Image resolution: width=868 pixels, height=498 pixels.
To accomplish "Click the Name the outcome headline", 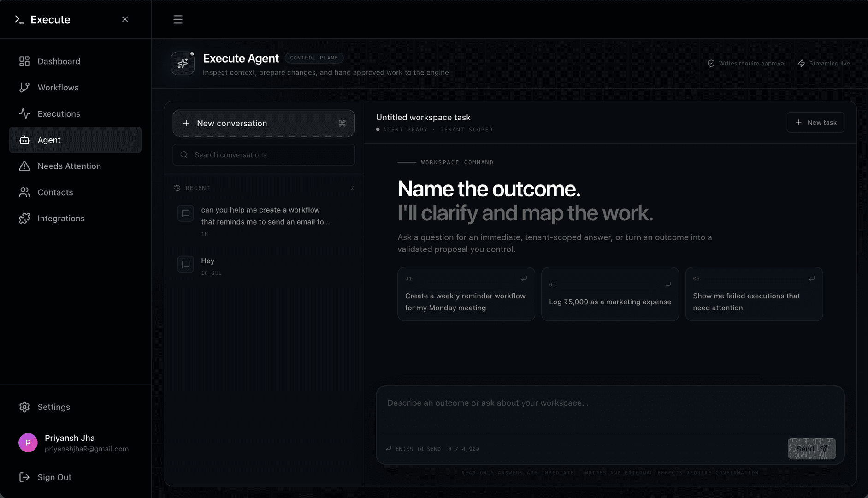I will (x=489, y=189).
